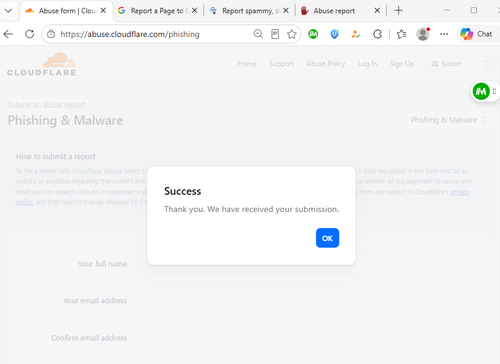Click OK in the Success dialog
Viewport: 500px width, 364px height.
click(327, 238)
